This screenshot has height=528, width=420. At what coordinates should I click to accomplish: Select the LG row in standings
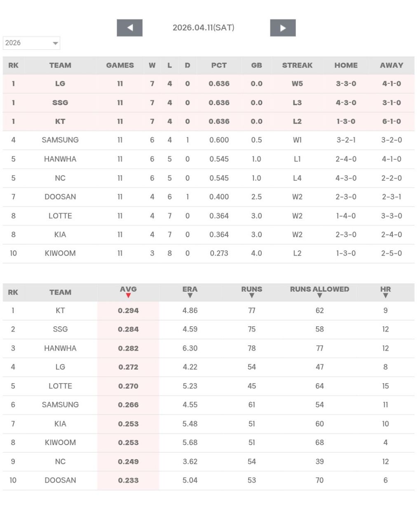click(60, 84)
